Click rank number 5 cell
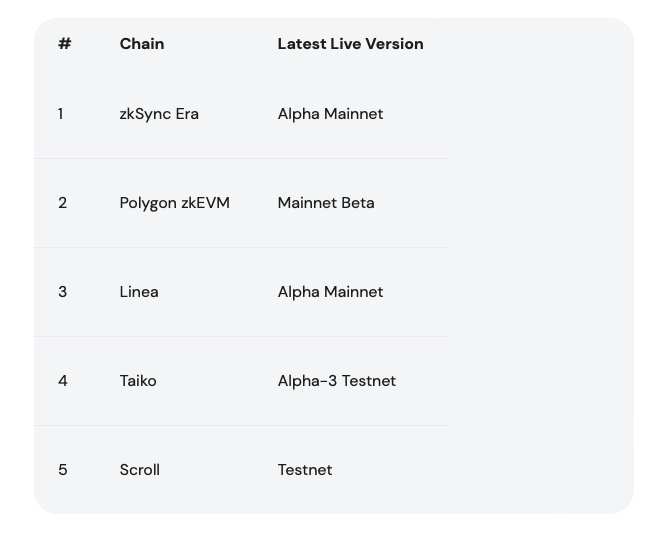This screenshot has width=660, height=535. (x=63, y=470)
